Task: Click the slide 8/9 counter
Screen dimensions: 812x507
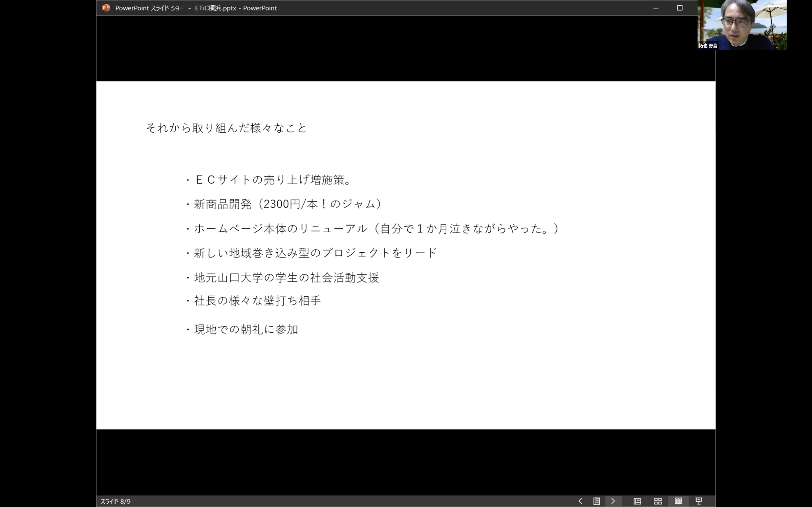Action: point(115,501)
